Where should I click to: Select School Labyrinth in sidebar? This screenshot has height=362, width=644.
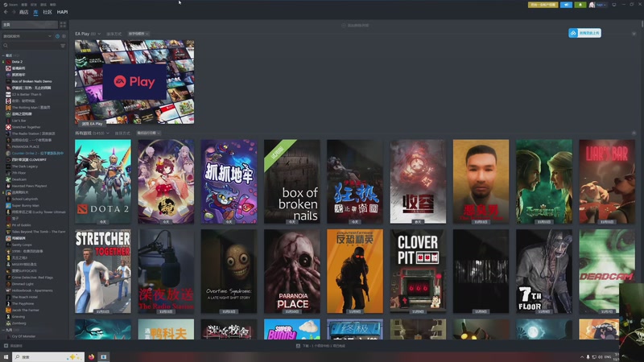click(25, 199)
